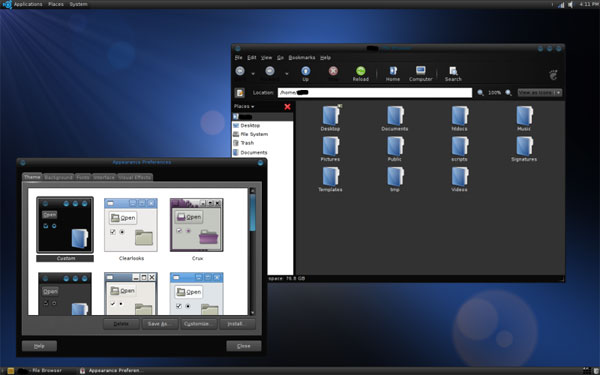Open Computer from the toolbar
Image resolution: width=600 pixels, height=375 pixels.
point(421,73)
